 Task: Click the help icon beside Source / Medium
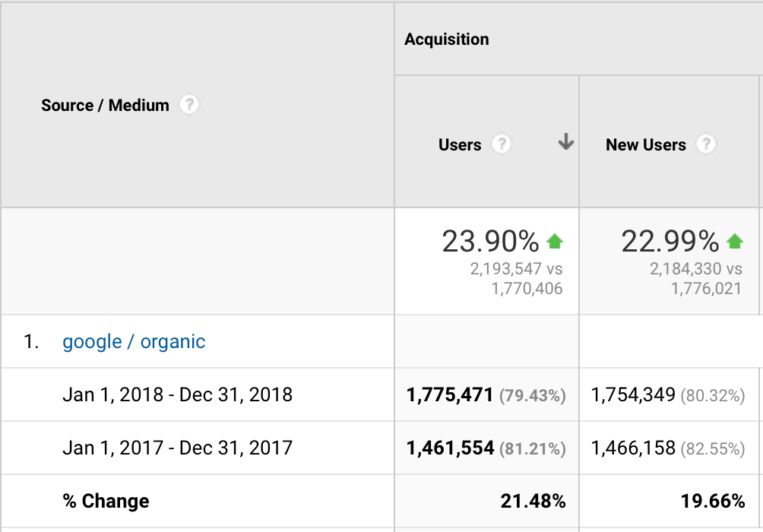click(188, 105)
